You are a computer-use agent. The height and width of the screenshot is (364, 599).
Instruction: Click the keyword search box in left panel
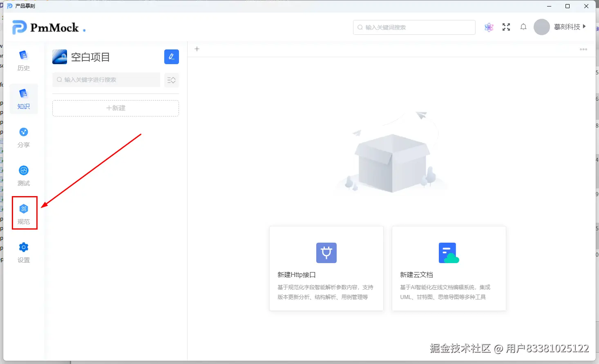coord(105,80)
